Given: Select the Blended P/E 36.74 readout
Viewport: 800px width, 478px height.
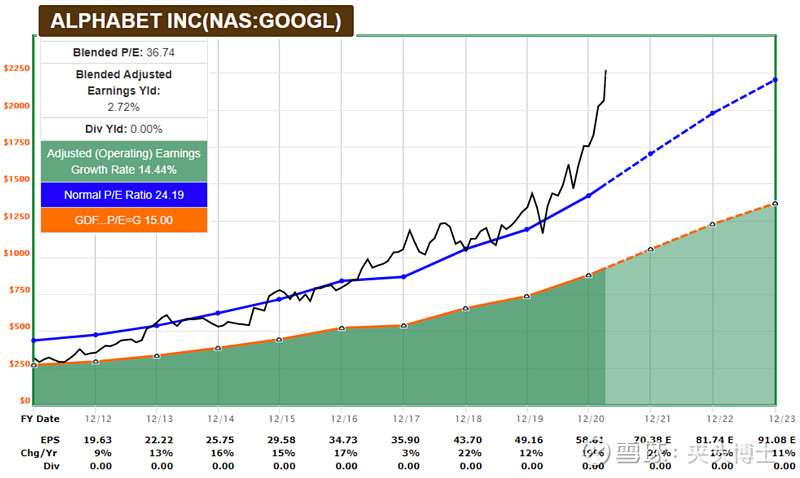Looking at the screenshot, I should coord(123,53).
